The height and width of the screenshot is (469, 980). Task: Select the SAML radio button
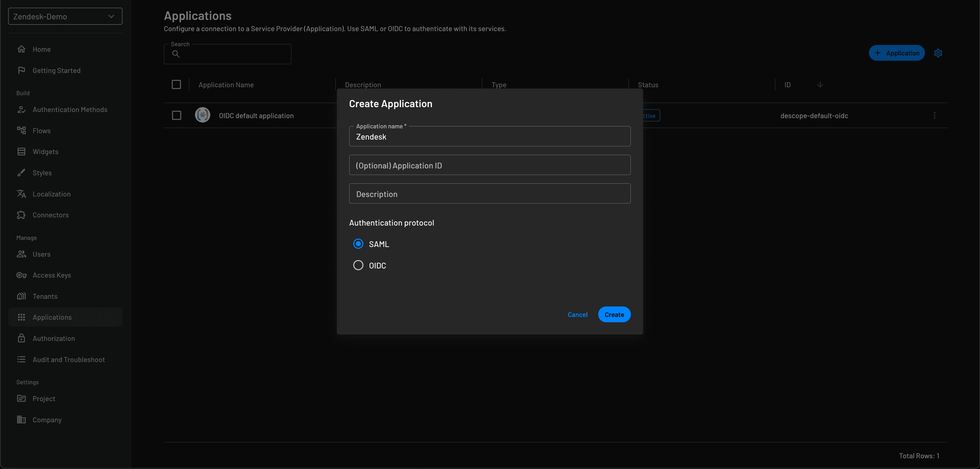[358, 244]
